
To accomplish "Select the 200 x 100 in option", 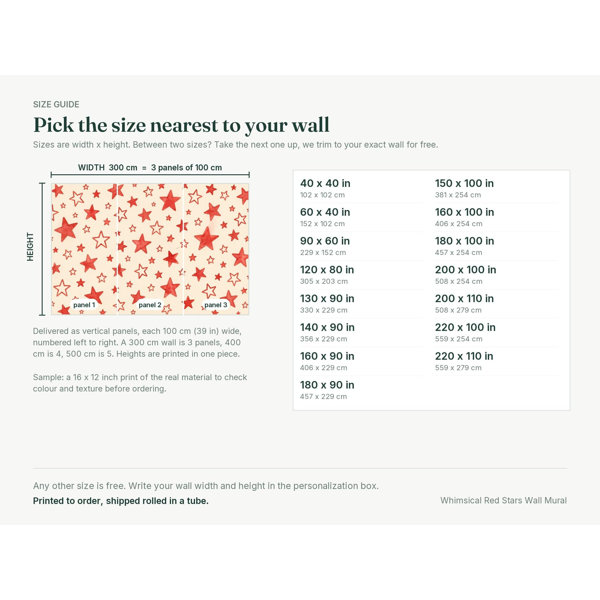I will pyautogui.click(x=497, y=275).
